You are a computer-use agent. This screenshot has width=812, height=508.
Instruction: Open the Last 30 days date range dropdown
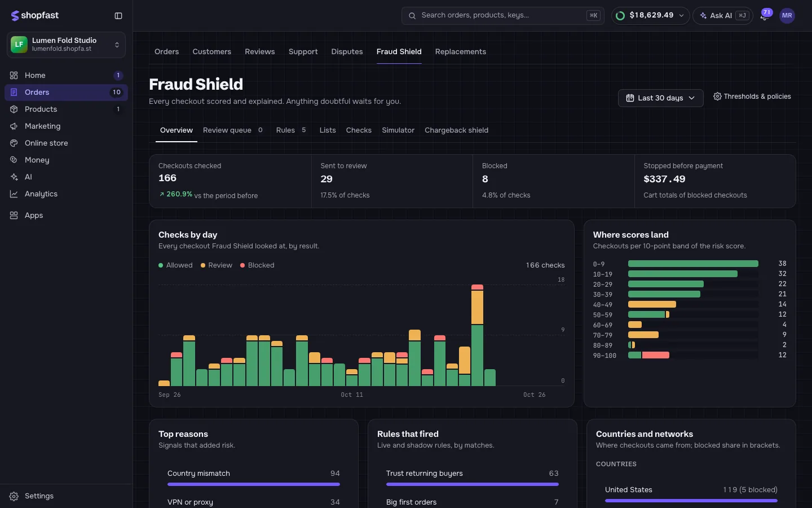pos(660,98)
